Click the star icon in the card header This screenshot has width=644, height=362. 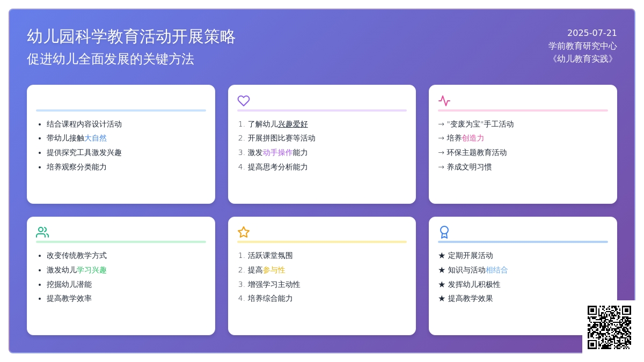click(x=244, y=232)
